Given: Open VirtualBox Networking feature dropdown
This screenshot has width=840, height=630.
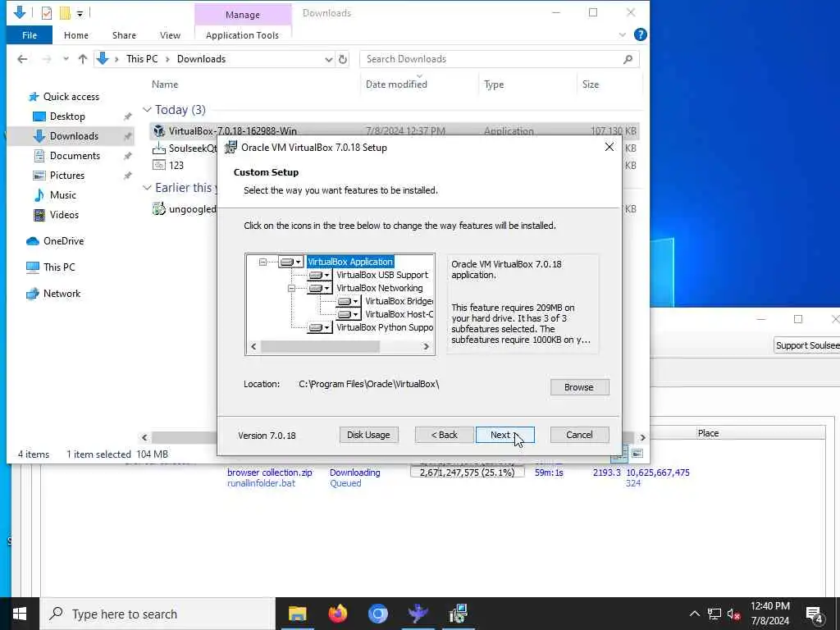Looking at the screenshot, I should coord(320,288).
